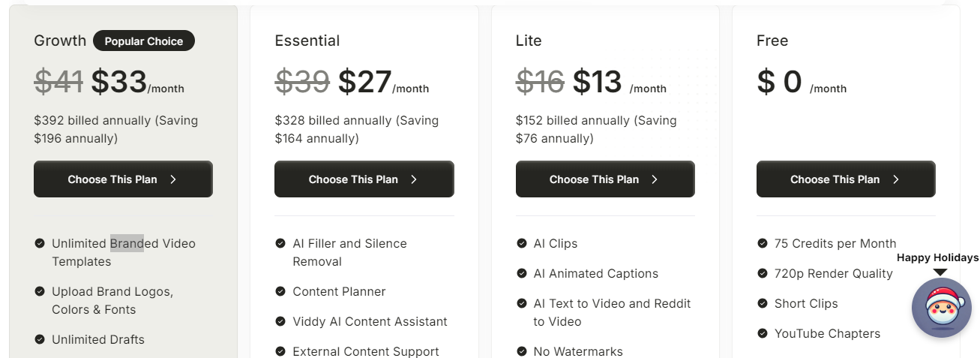This screenshot has width=980, height=358.
Task: Choose the Lite plan button
Action: tap(605, 179)
